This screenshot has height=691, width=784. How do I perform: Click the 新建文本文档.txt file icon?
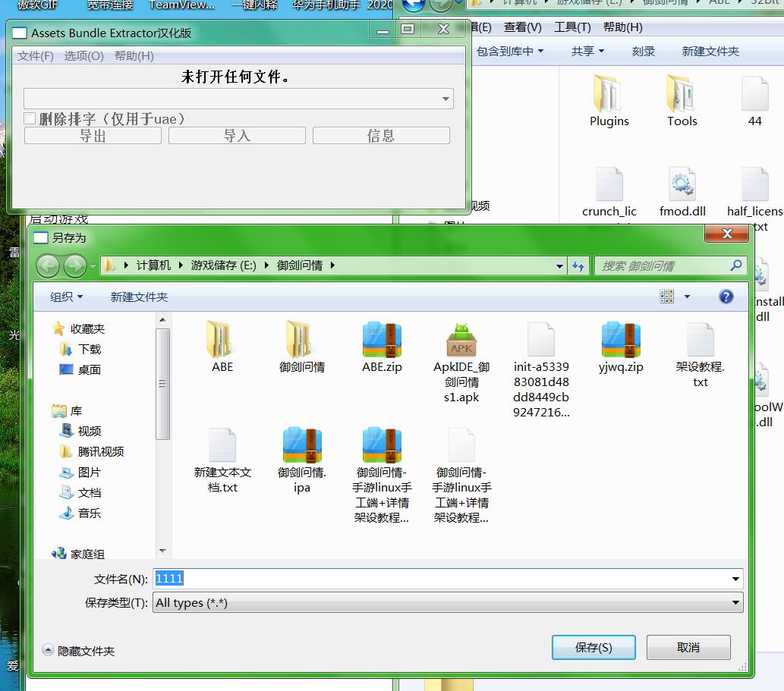[222, 445]
